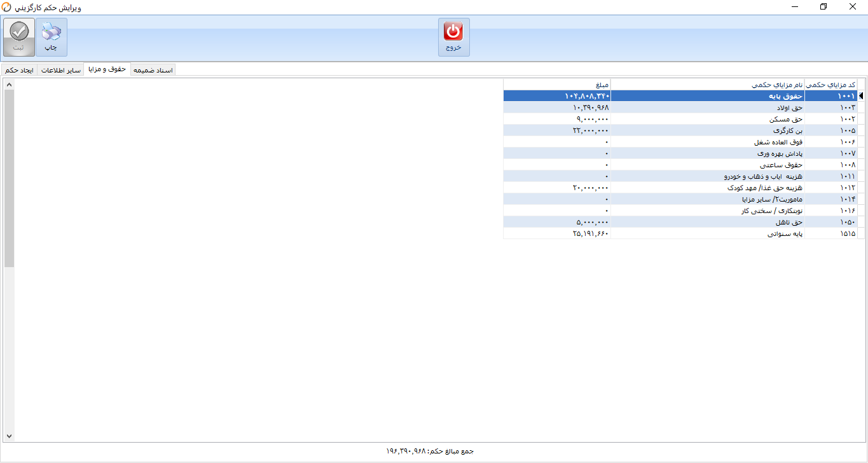Click the مبلغ column header
Screen dimensions: 868x463
pyautogui.click(x=557, y=85)
